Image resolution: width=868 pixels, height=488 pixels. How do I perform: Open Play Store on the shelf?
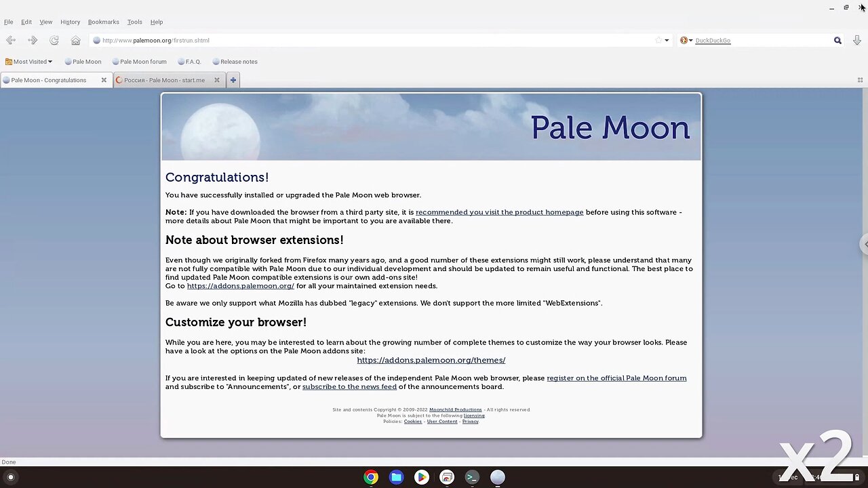click(421, 477)
